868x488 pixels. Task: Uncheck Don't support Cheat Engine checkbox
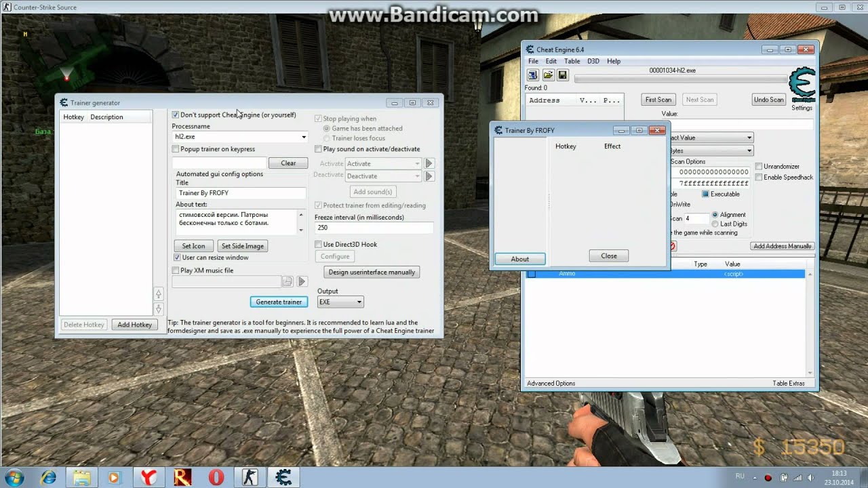tap(176, 115)
